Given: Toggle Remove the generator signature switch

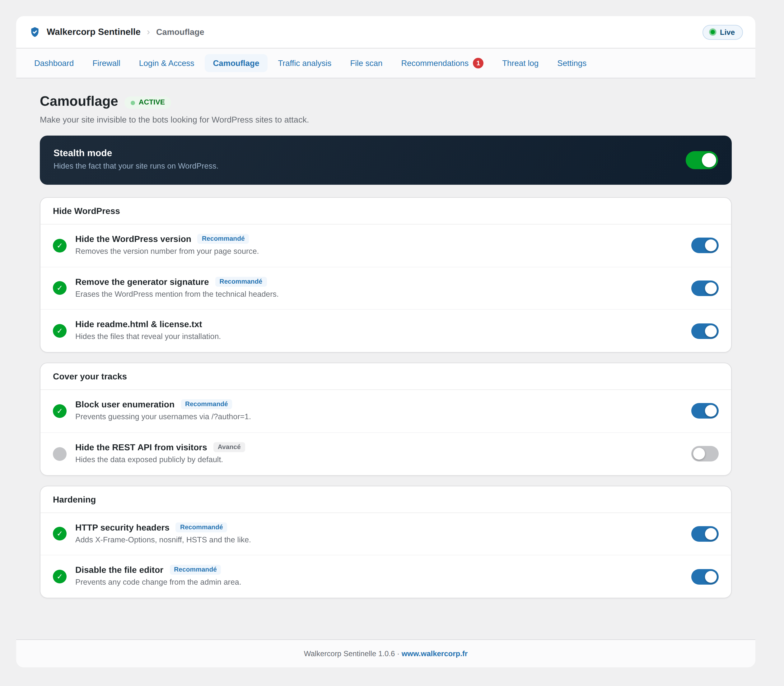Looking at the screenshot, I should (705, 288).
